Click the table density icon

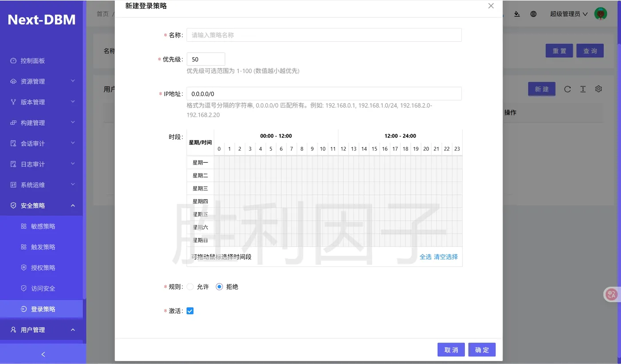point(583,89)
